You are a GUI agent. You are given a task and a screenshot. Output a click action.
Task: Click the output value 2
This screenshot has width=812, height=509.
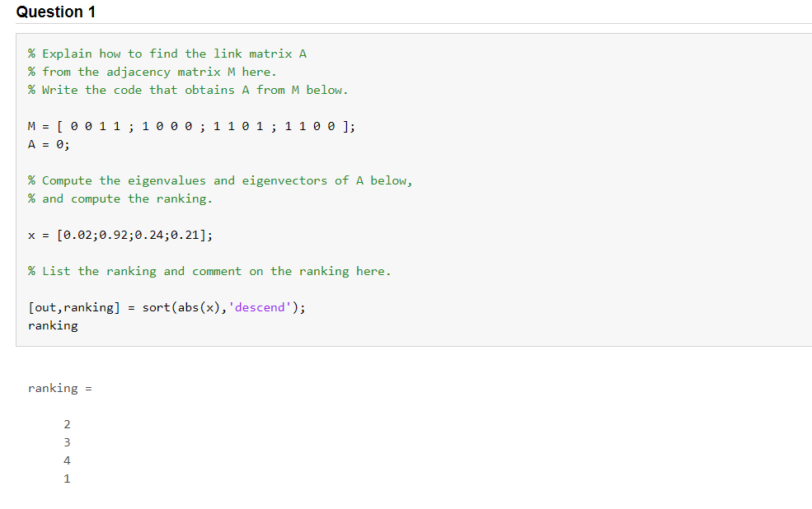pyautogui.click(x=67, y=425)
